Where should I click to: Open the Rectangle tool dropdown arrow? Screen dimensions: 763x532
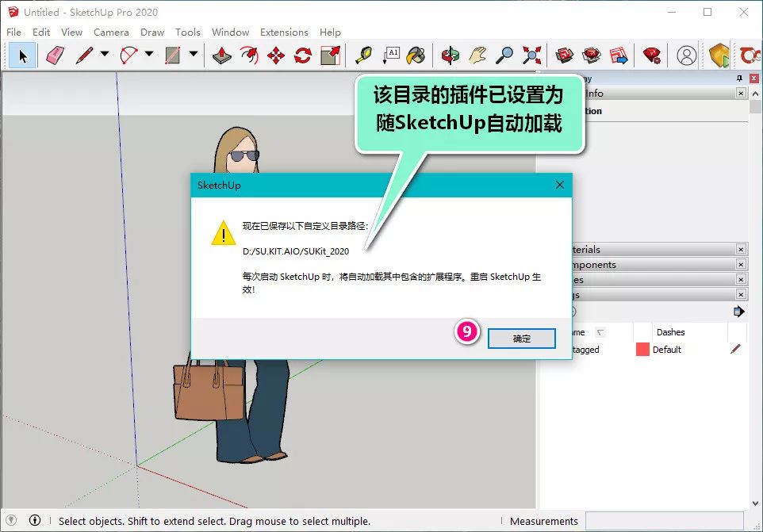[192, 55]
